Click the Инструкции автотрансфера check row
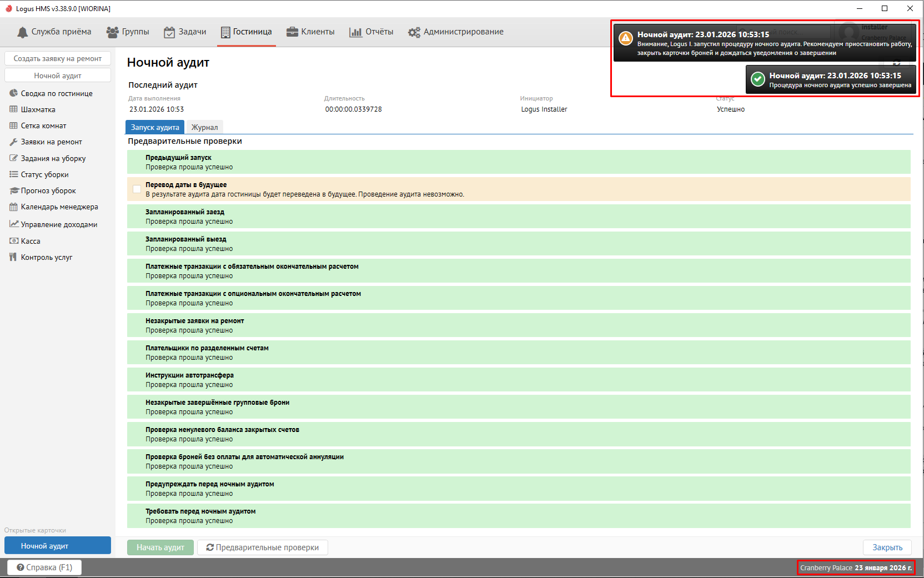This screenshot has width=924, height=578. click(x=519, y=380)
